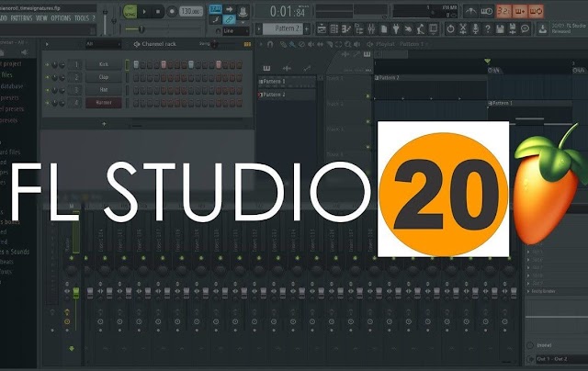Open the ADD menu

(3, 18)
